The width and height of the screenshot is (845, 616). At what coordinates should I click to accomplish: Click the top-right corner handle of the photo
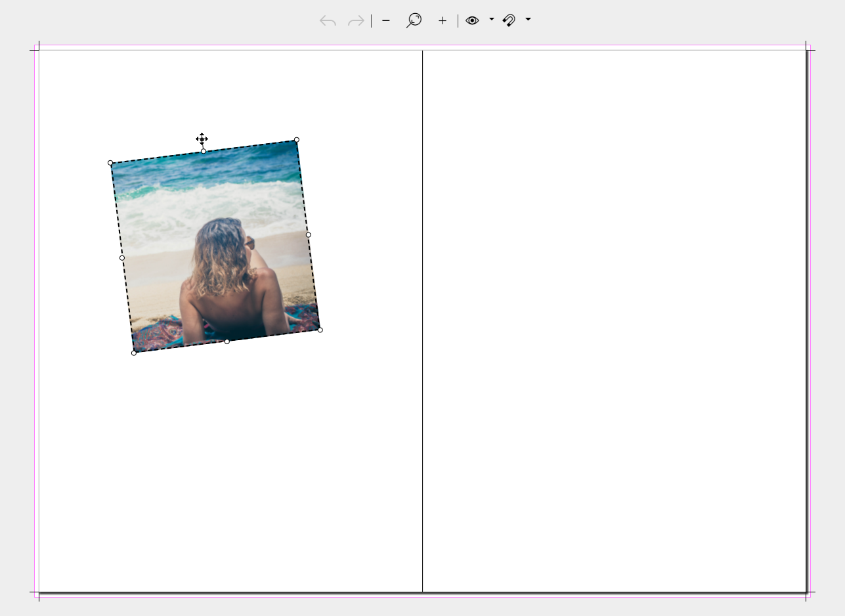tap(297, 140)
